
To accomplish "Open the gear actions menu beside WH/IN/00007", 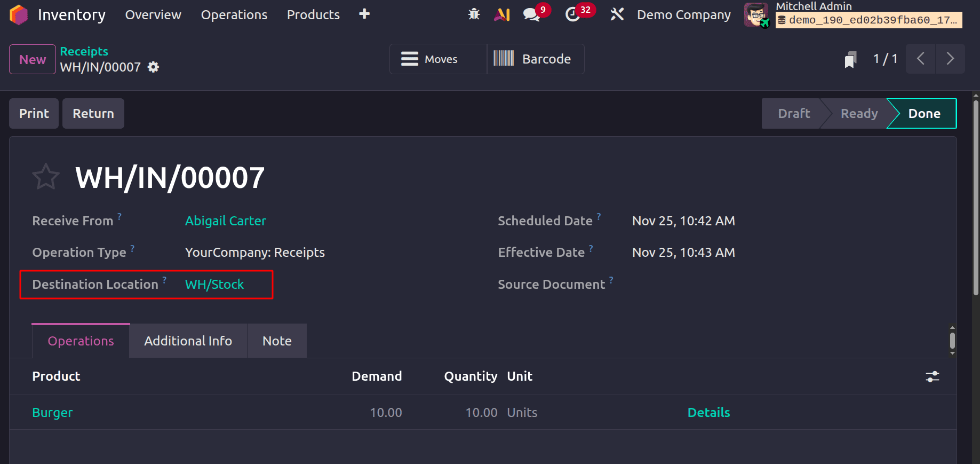I will pos(153,67).
